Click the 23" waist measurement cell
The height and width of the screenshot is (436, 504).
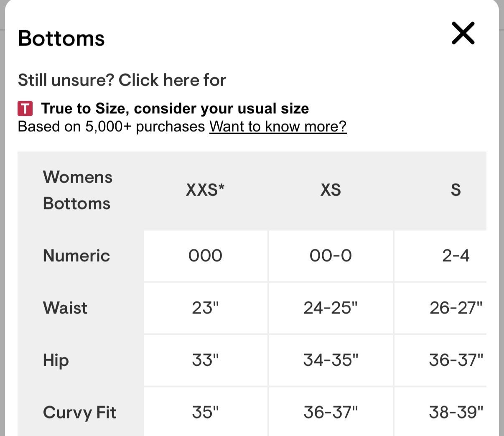point(205,308)
